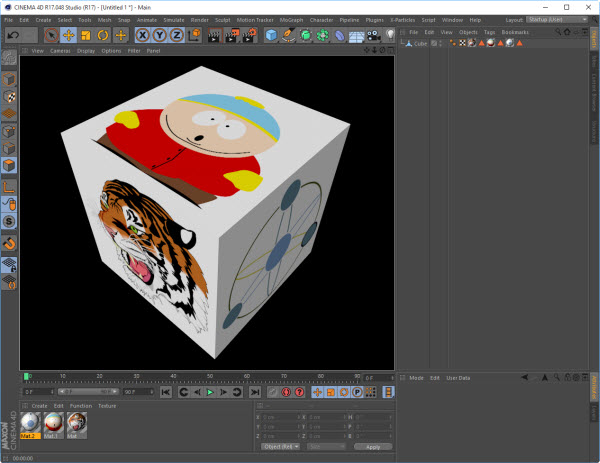Open Edit Render Settings icon
This screenshot has width=600, height=463.
point(249,35)
